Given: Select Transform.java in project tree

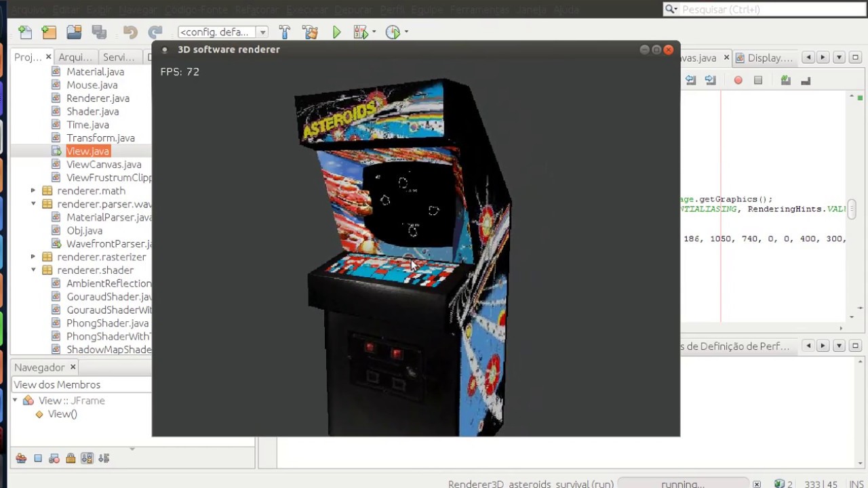Looking at the screenshot, I should (100, 138).
